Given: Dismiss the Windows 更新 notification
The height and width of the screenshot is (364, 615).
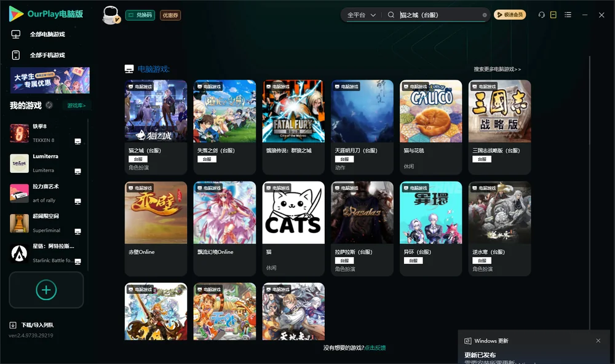Looking at the screenshot, I should (598, 341).
